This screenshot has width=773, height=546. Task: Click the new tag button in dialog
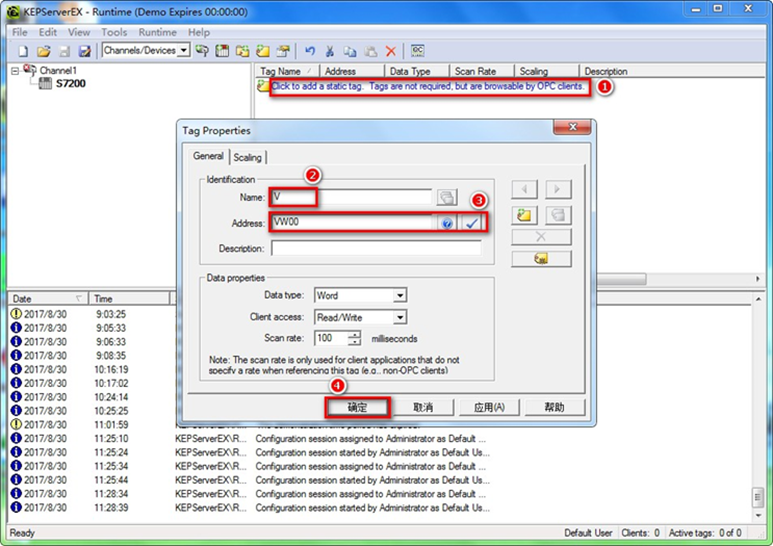(x=525, y=215)
